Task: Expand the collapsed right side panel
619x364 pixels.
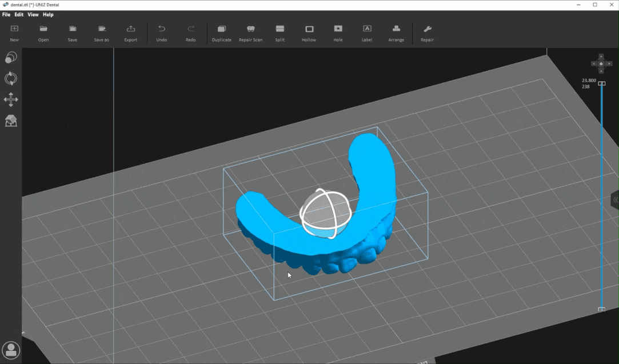Action: click(615, 199)
